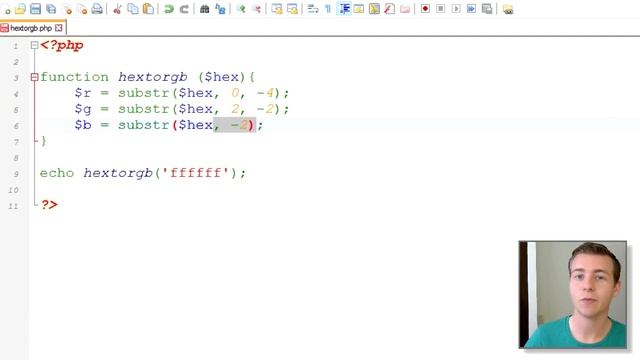Viewport: 640px width, 360px height.
Task: Click the Close All toolbar icon
Action: point(82,9)
